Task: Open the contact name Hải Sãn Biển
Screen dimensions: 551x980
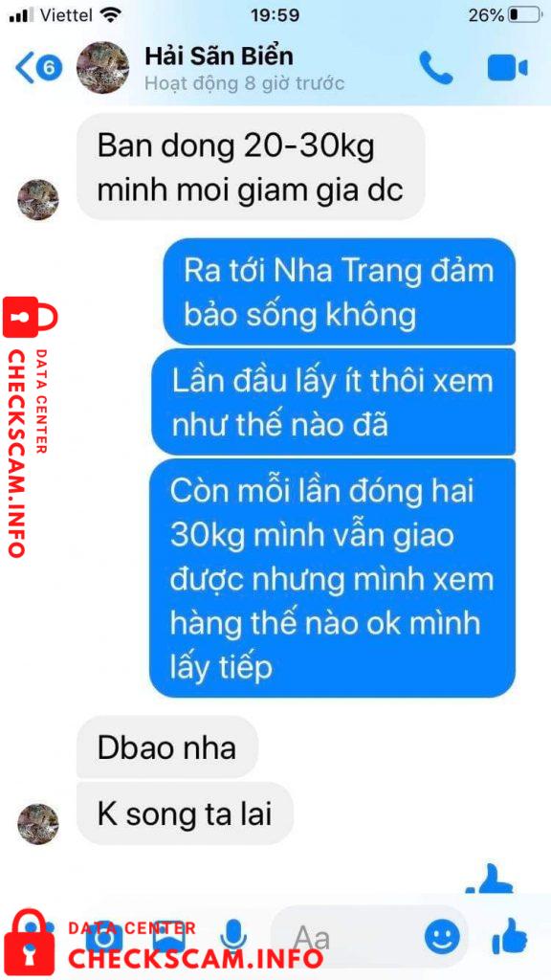Action: pyautogui.click(x=219, y=56)
